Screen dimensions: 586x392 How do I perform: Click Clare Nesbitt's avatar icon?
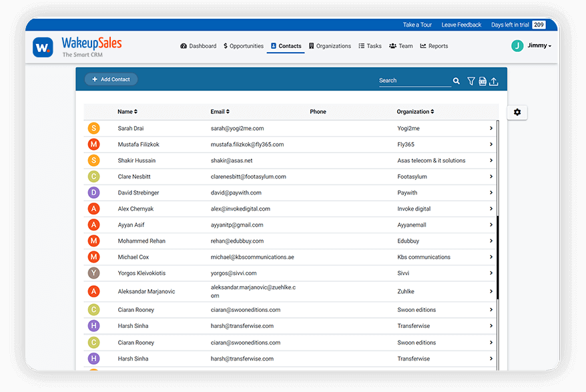[94, 177]
